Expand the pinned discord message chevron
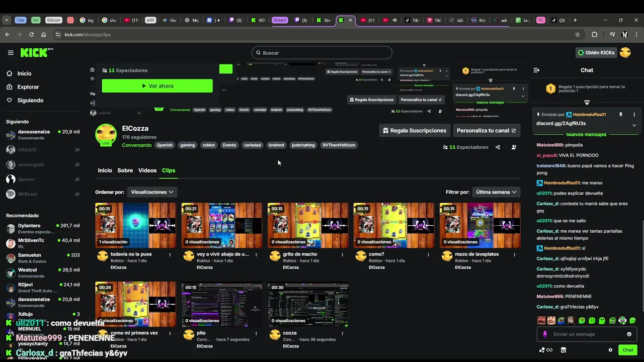The height and width of the screenshot is (362, 644). tap(634, 125)
